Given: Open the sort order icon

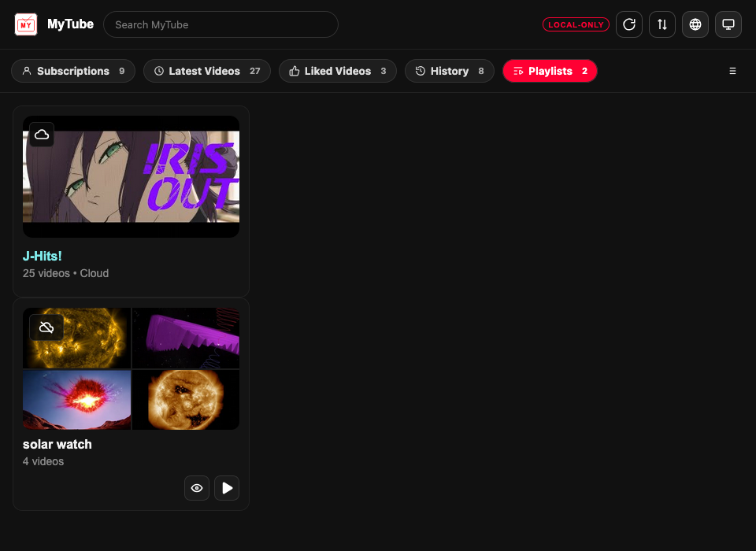Looking at the screenshot, I should (662, 24).
